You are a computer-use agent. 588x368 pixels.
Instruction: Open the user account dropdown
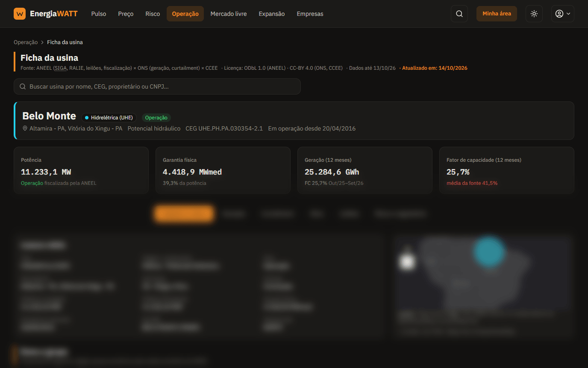pyautogui.click(x=562, y=14)
